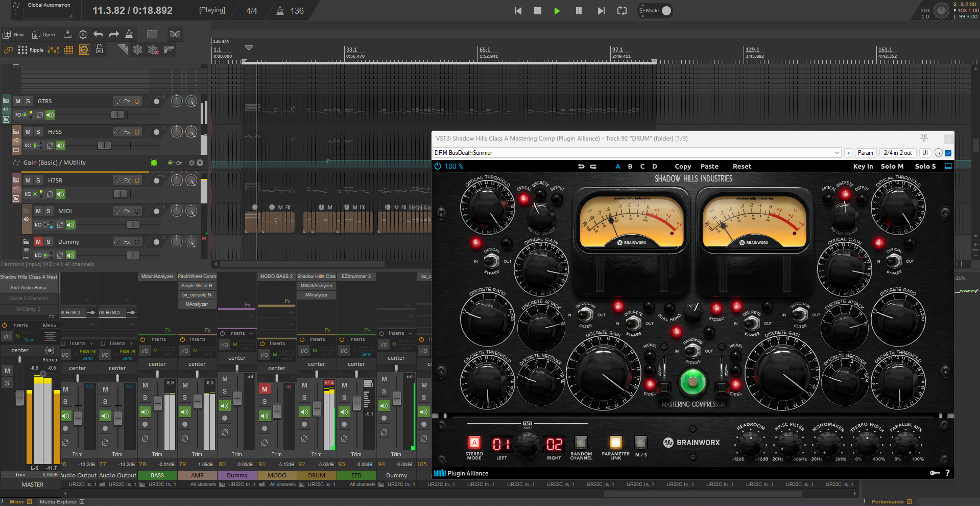The width and height of the screenshot is (980, 506).
Task: Switch to the Media Explorer tab
Action: coord(58,501)
